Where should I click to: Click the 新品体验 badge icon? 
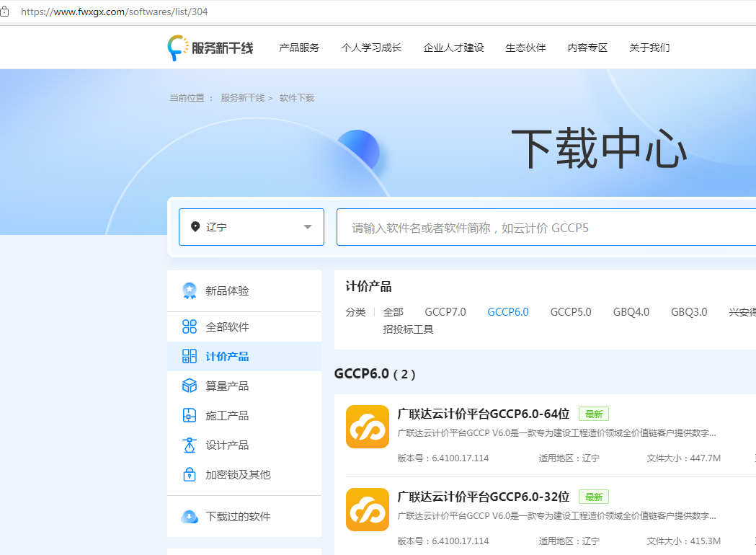tap(190, 290)
